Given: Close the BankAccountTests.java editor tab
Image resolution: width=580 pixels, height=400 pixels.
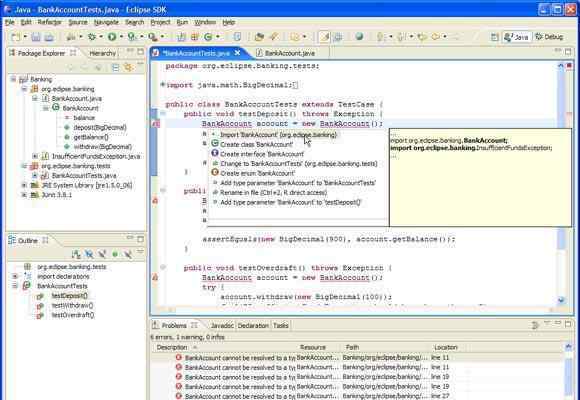Looking at the screenshot, I should [x=237, y=53].
